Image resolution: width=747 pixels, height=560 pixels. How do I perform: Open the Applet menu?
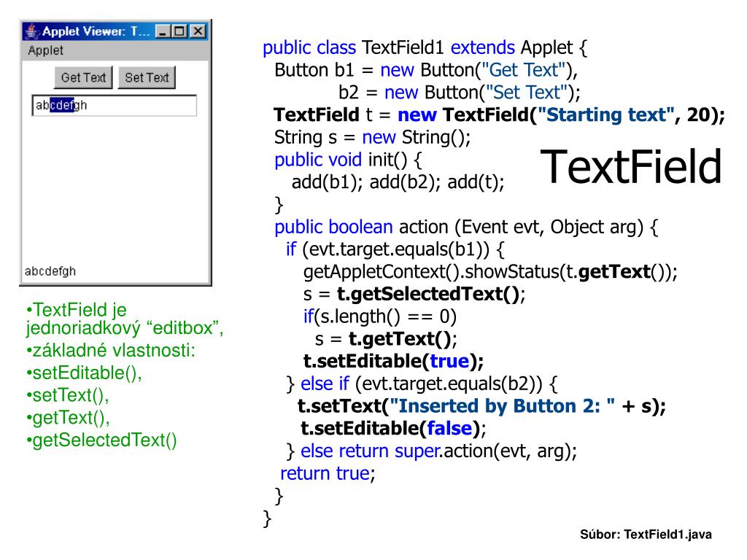(x=45, y=50)
